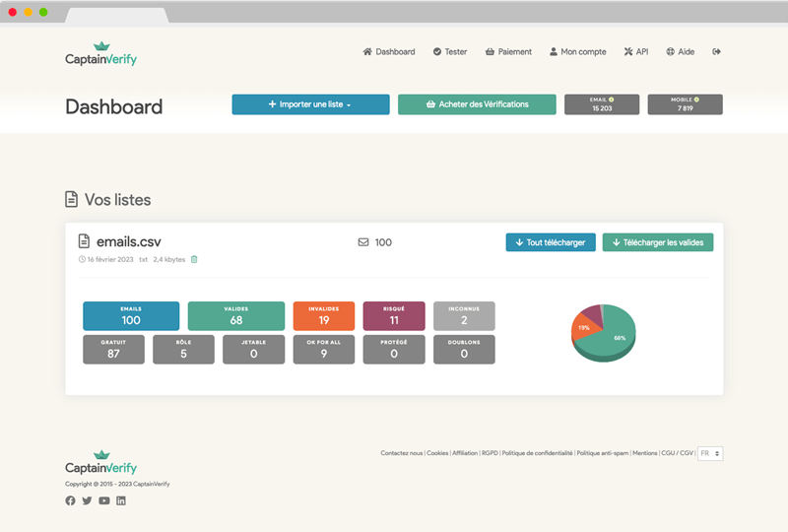This screenshot has height=532, width=788.
Task: Open the CaptainVerify Twitter icon
Action: pos(87,500)
